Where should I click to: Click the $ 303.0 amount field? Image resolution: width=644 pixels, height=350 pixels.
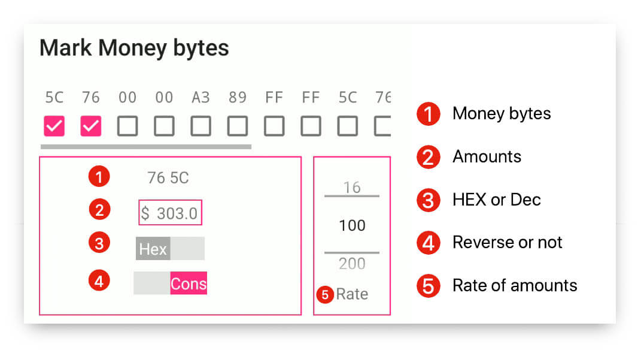(171, 213)
